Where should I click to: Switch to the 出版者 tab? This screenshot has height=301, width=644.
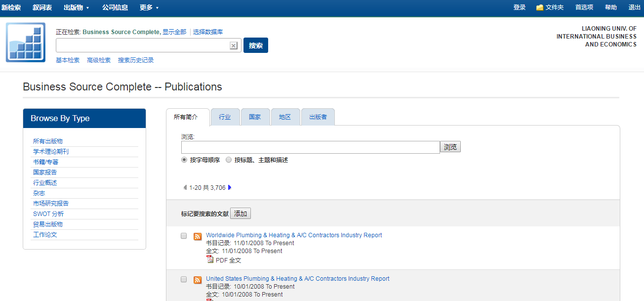point(318,117)
